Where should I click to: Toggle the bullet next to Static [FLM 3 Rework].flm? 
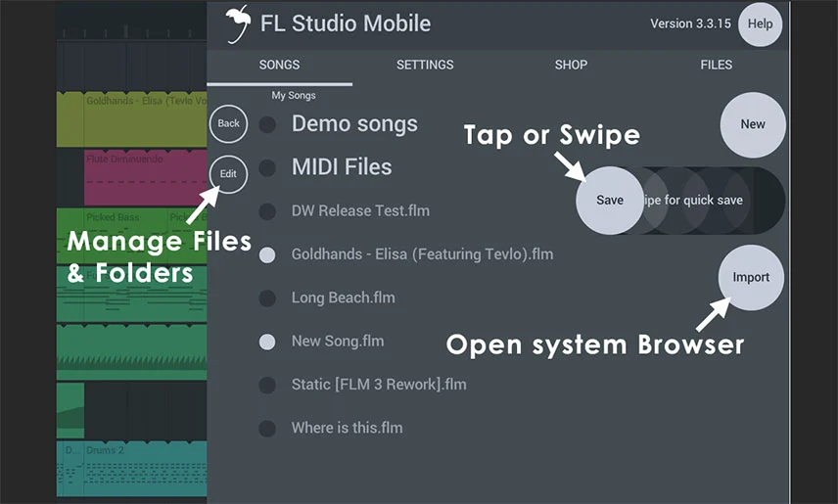(267, 385)
